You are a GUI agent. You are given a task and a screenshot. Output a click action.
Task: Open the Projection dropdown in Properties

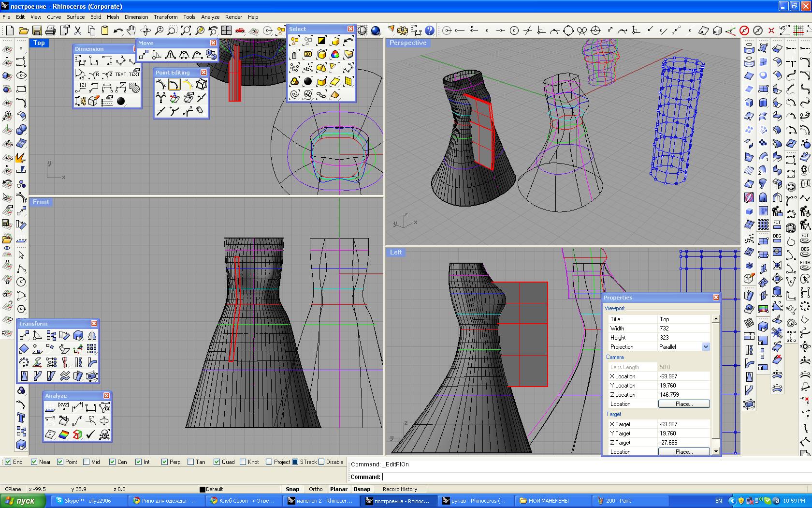705,347
